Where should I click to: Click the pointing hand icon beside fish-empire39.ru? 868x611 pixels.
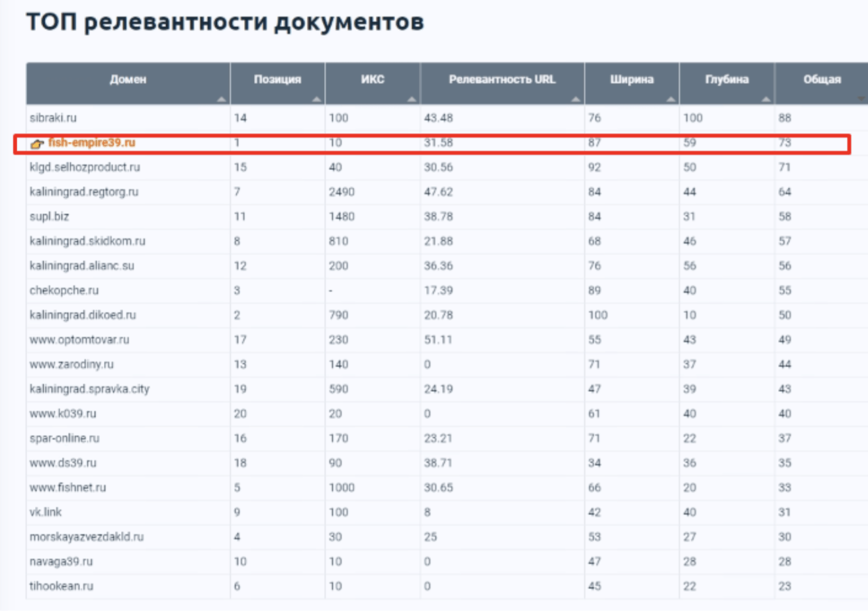coord(37,144)
